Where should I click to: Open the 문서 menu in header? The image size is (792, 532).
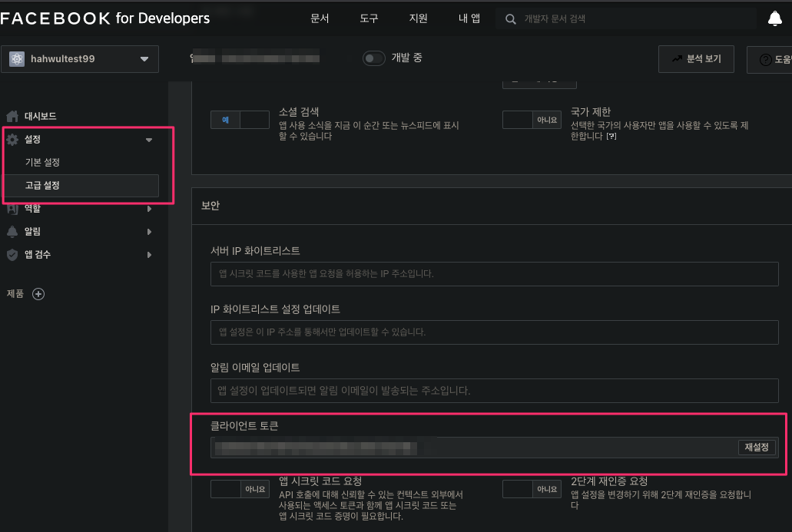pos(320,18)
